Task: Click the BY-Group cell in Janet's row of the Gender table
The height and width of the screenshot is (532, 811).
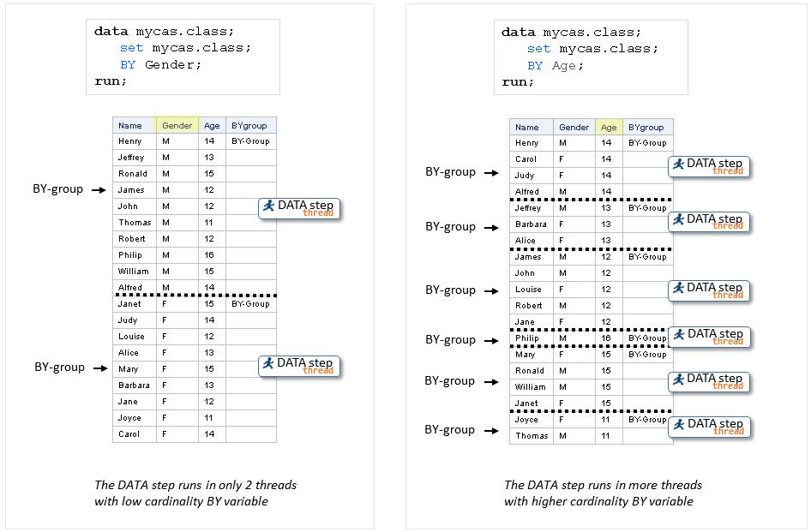Action: 250,304
